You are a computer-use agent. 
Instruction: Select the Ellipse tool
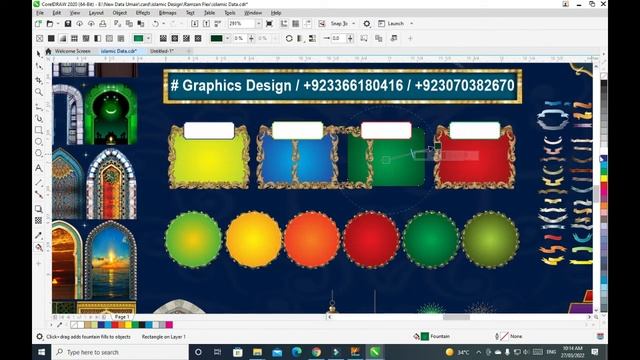[39, 142]
